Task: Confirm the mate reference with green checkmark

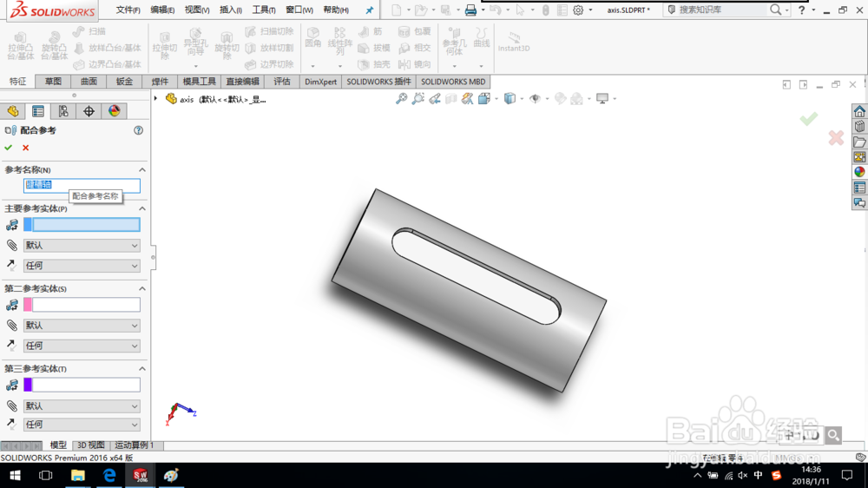Action: click(x=9, y=148)
